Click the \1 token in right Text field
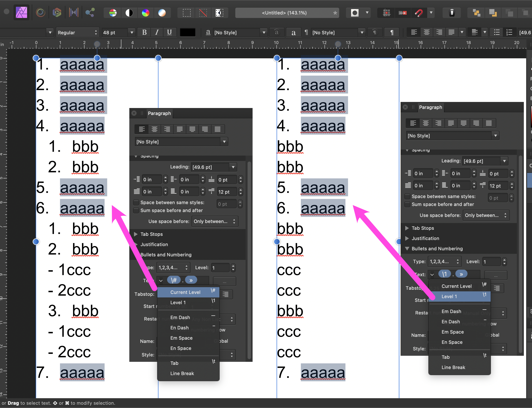The width and height of the screenshot is (532, 408). click(444, 274)
